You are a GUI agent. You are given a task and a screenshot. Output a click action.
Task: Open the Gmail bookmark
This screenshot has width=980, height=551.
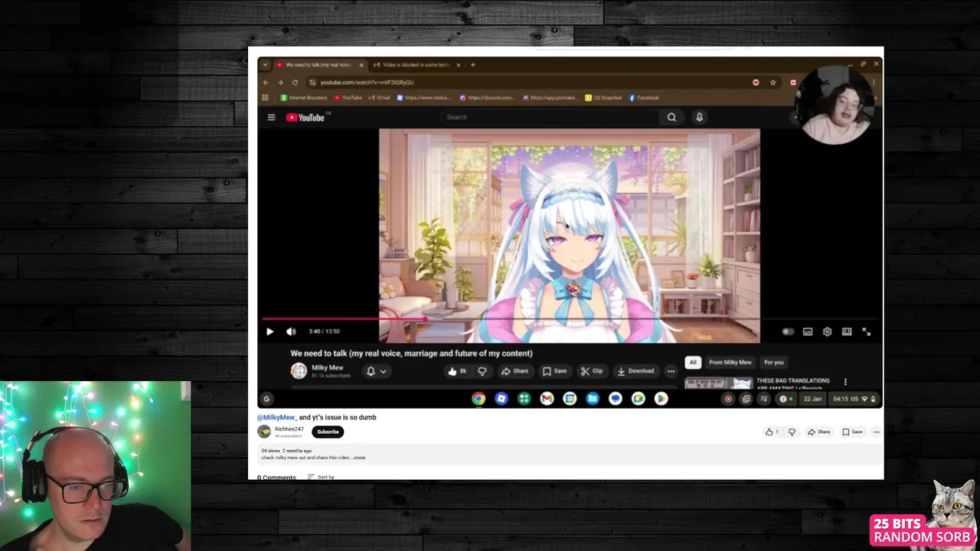(379, 98)
